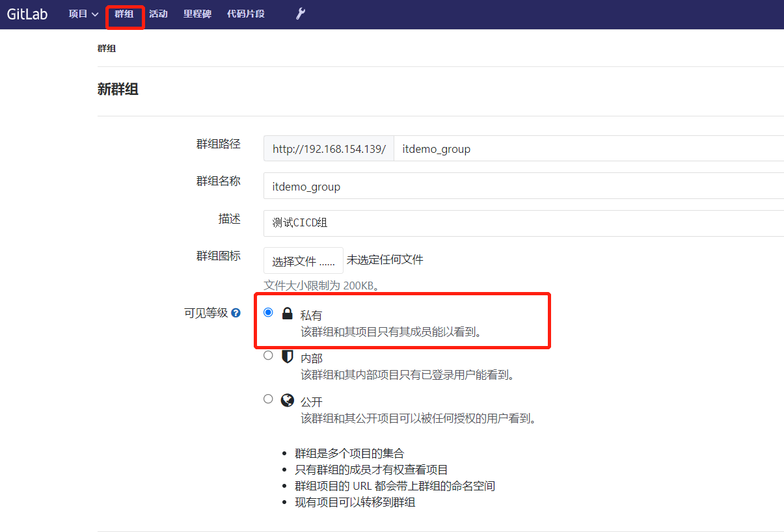Click the 群组图标 field label

219,256
